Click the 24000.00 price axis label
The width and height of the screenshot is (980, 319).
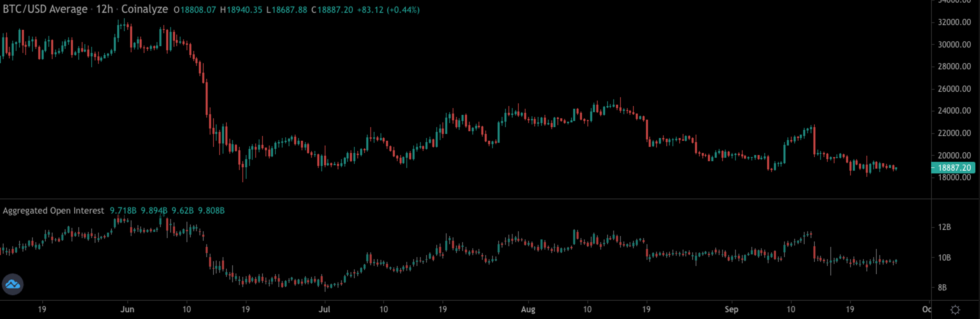(954, 111)
